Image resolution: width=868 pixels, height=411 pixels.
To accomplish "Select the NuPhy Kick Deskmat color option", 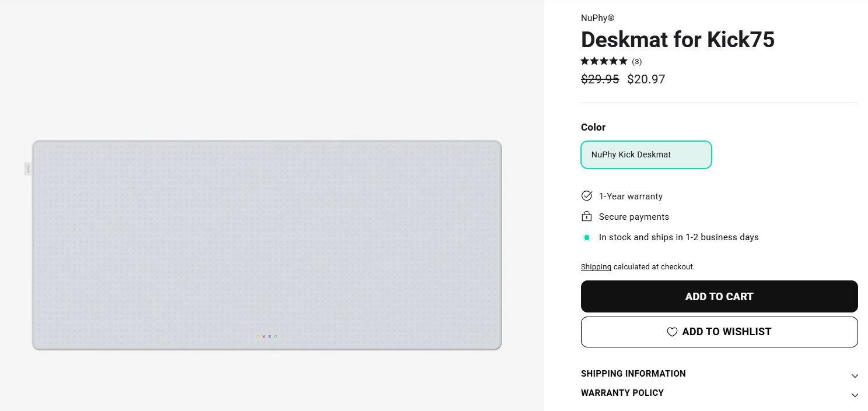I will pos(646,154).
